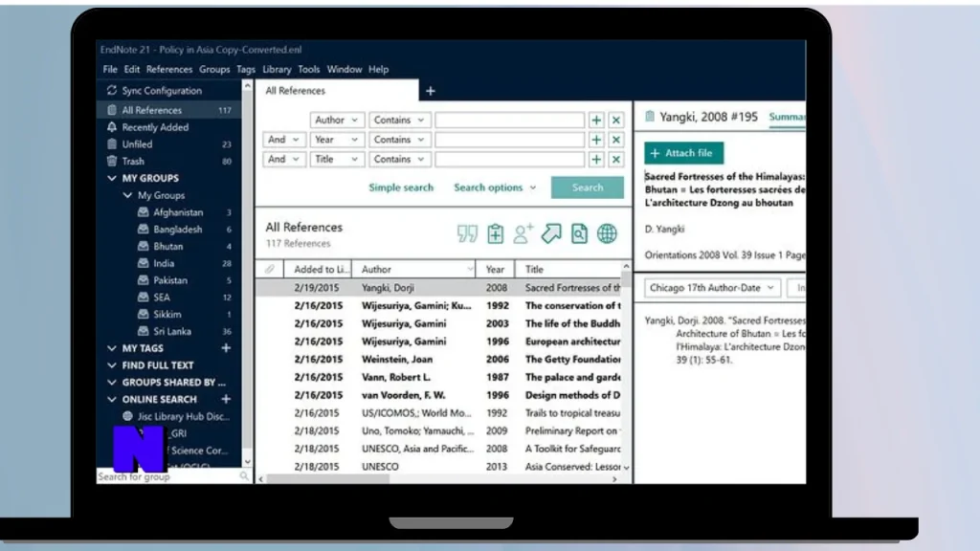Open the Title field dropdown
This screenshot has height=551, width=980.
click(336, 160)
